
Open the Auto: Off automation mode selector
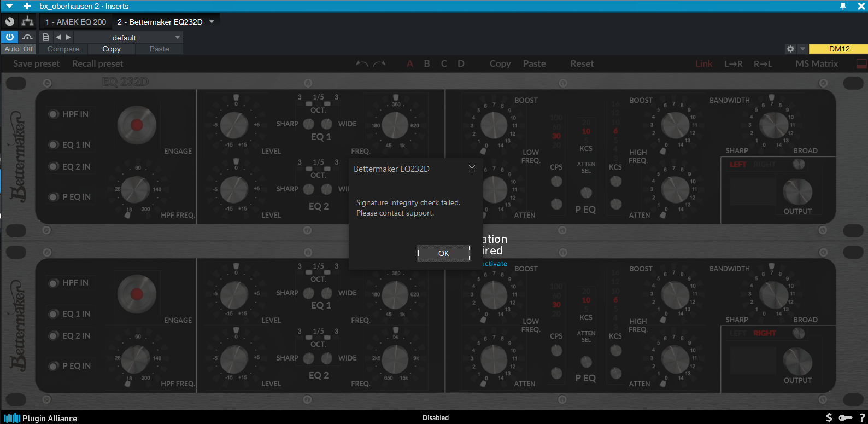[x=19, y=49]
